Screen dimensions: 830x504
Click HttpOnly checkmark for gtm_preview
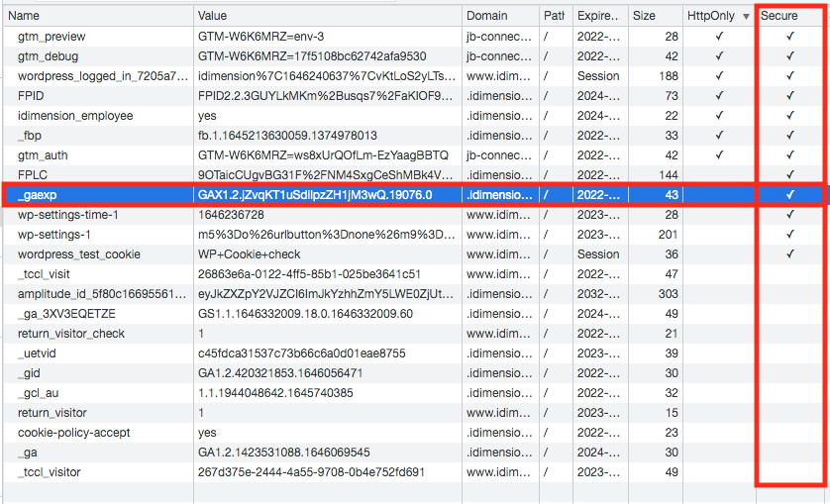(719, 37)
